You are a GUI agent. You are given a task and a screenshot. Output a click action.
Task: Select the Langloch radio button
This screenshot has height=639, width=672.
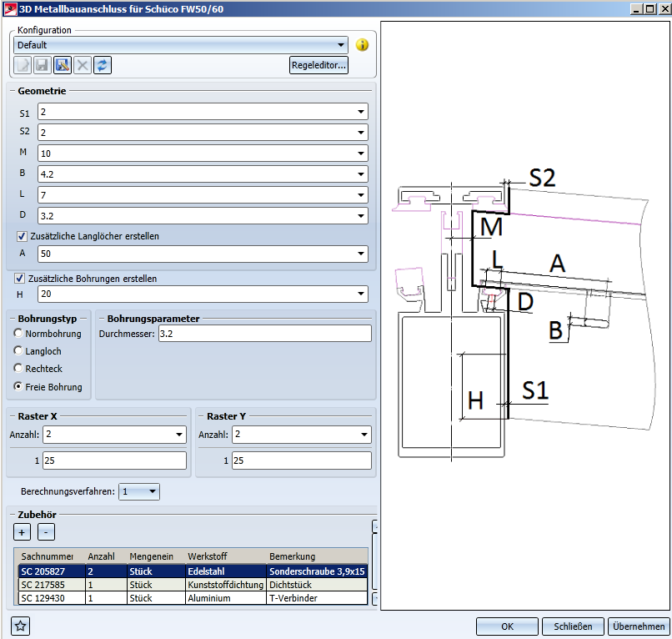pyautogui.click(x=18, y=350)
